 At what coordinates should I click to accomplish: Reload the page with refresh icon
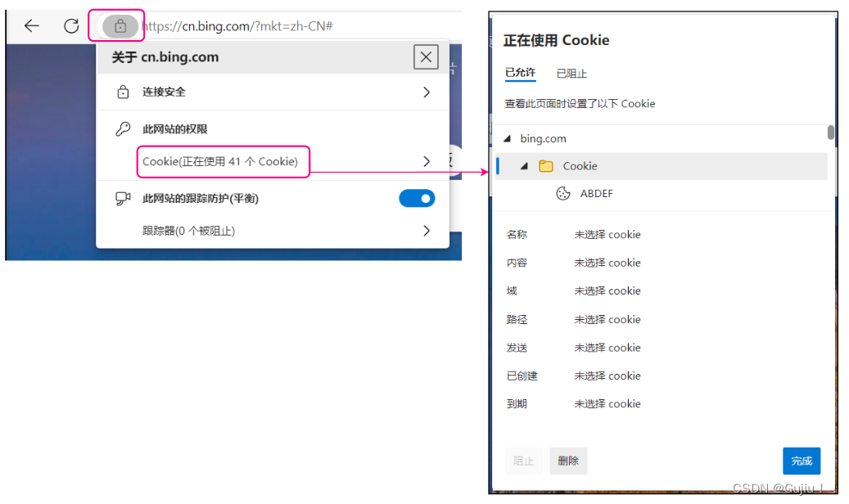tap(71, 25)
